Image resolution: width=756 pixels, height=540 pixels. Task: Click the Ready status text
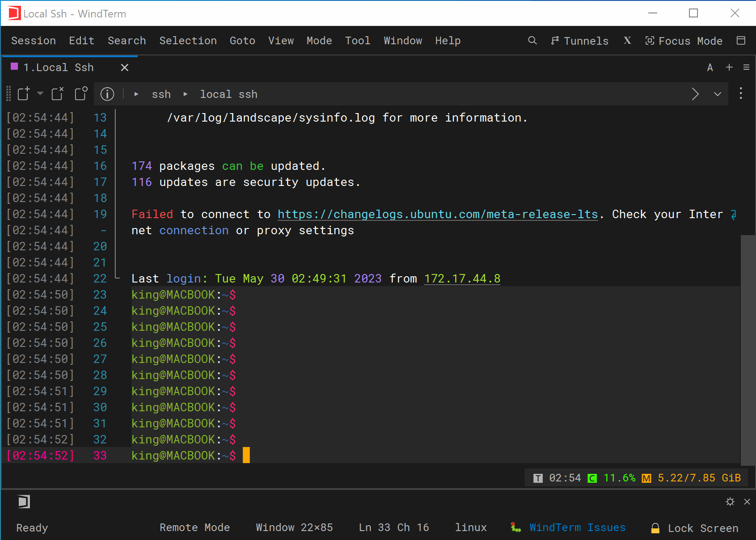coord(32,528)
